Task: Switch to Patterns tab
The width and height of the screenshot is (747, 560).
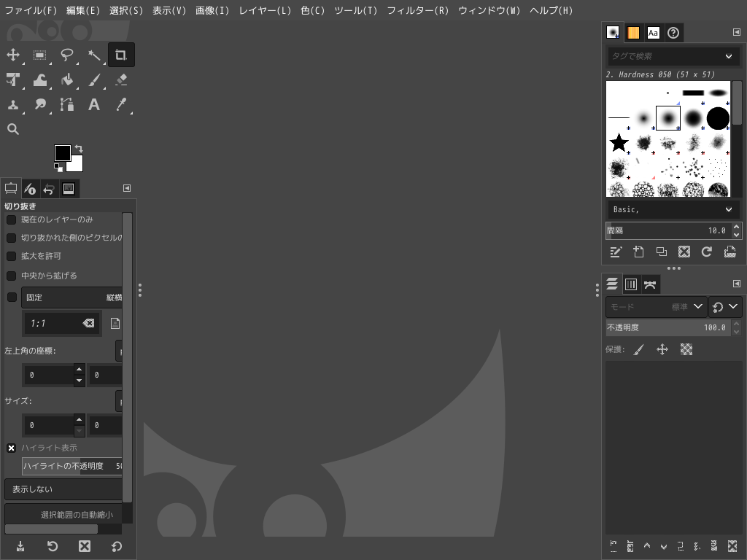Action: pos(633,32)
